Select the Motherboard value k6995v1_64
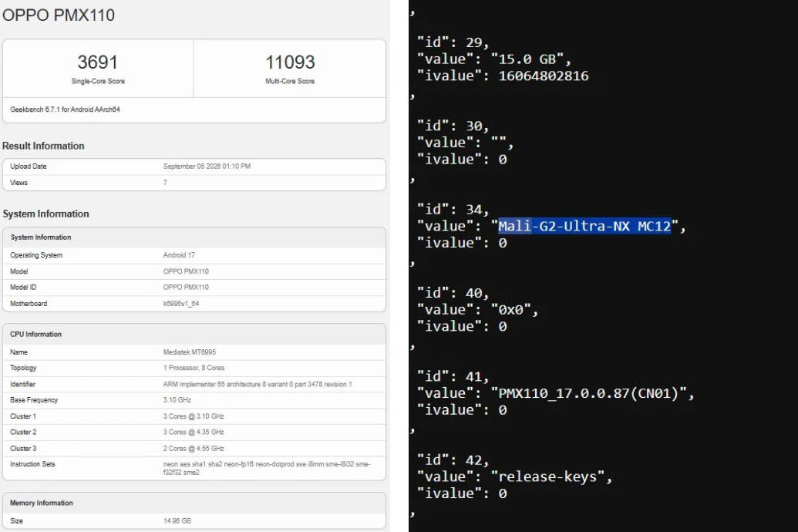Viewport: 798px width, 532px height. click(x=181, y=304)
